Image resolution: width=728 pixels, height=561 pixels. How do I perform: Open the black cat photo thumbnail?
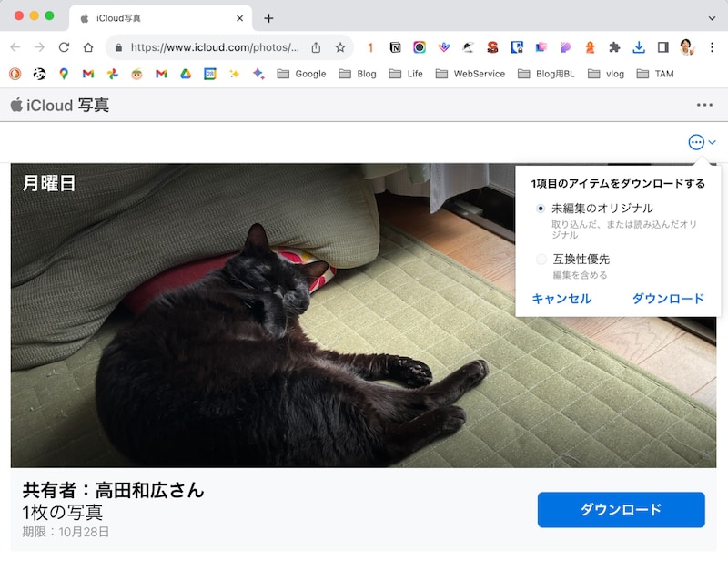(x=363, y=315)
